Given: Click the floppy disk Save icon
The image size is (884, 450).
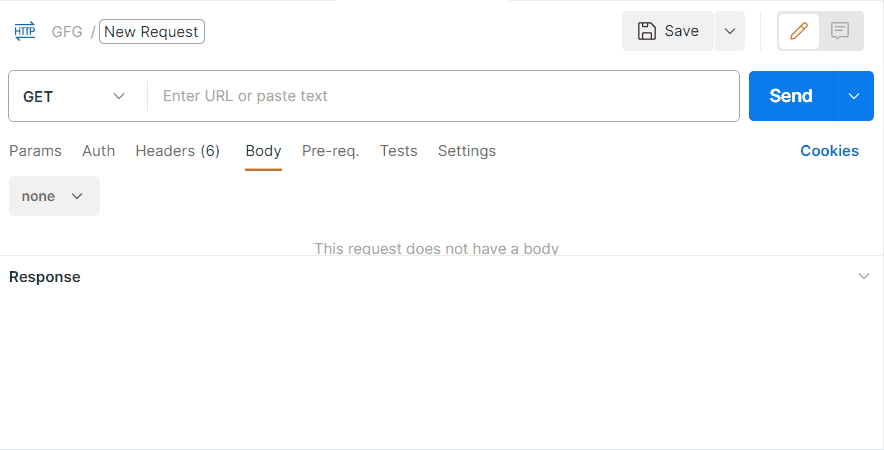Looking at the screenshot, I should [647, 31].
